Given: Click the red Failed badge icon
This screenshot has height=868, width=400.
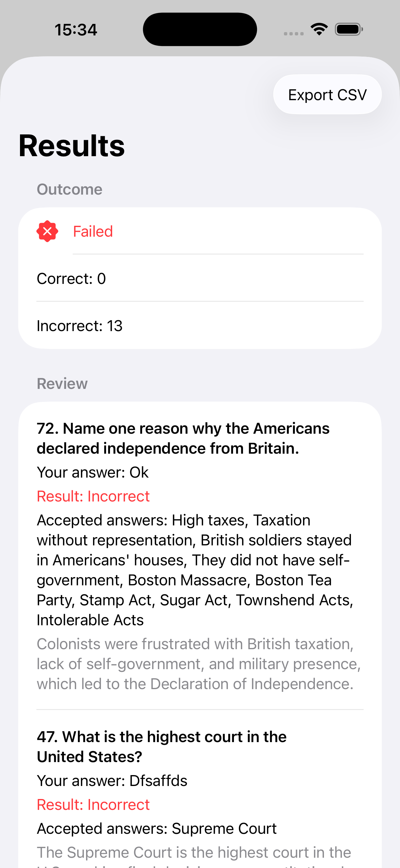Looking at the screenshot, I should (47, 232).
